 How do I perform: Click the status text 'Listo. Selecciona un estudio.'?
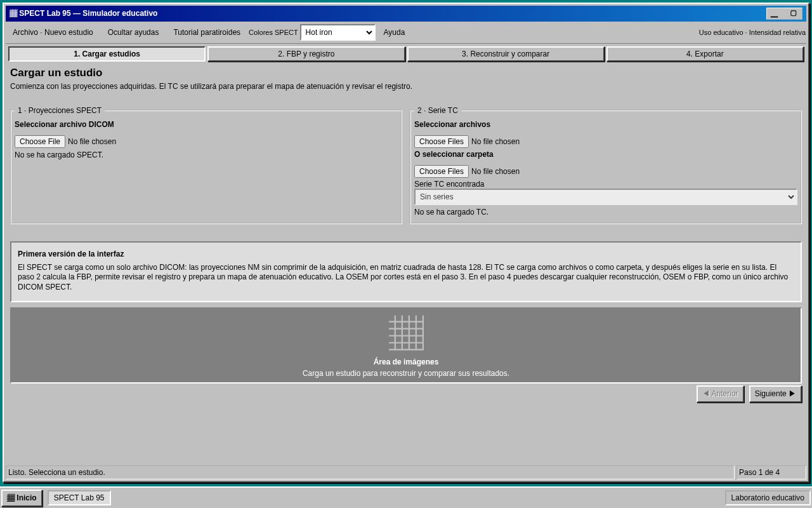click(56, 472)
